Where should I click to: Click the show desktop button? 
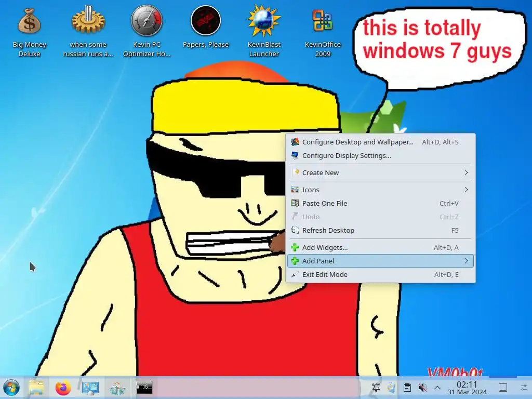tap(503, 388)
